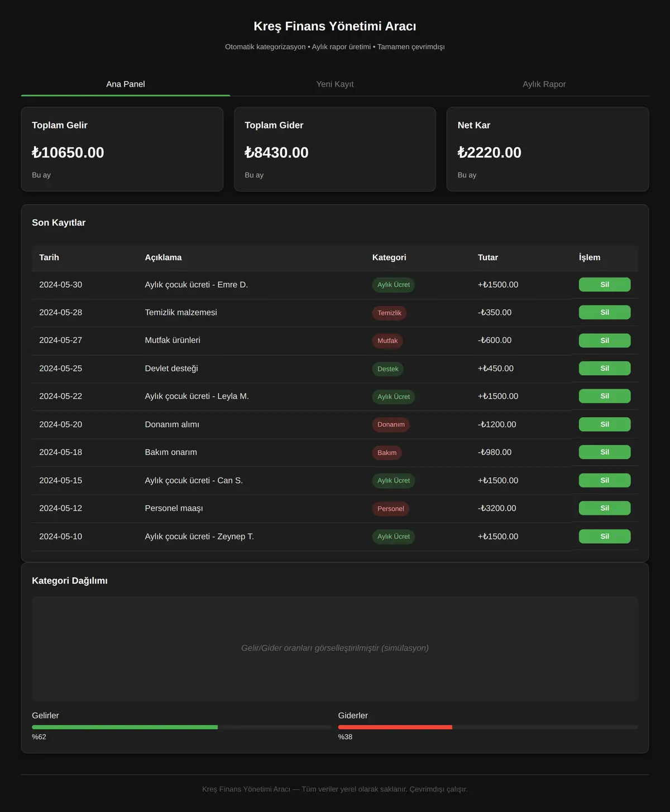Click Sil for Temizlik malzemesi row

(605, 313)
